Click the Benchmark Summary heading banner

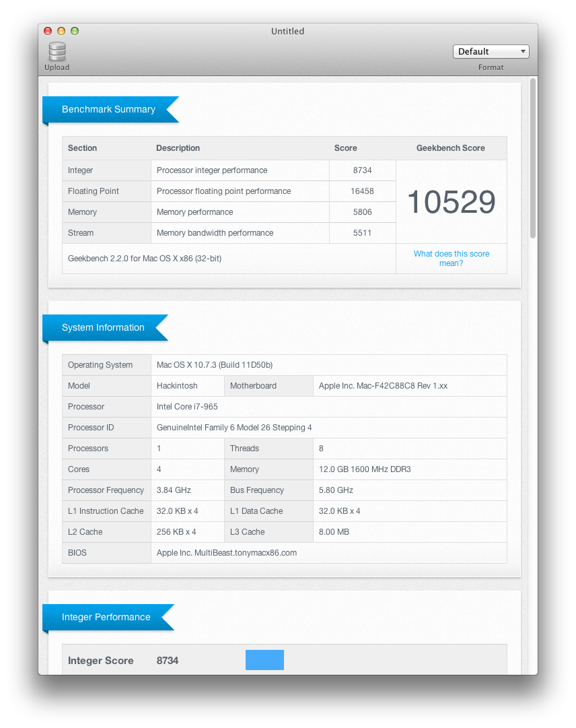point(110,110)
